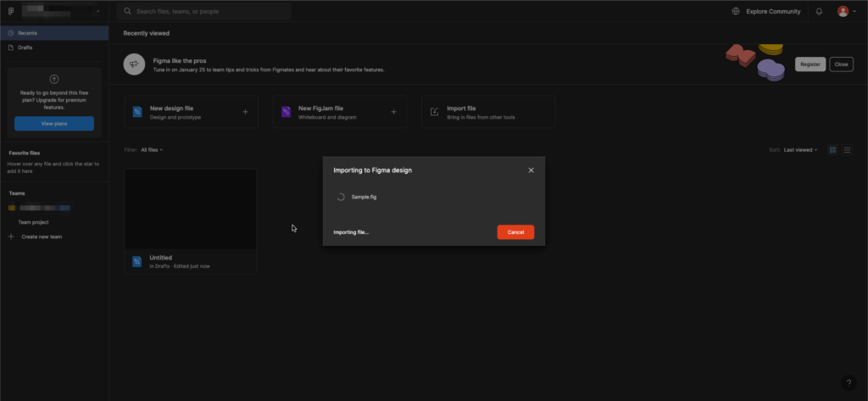
Task: Focus the Search files, teams, or people field
Action: [203, 11]
